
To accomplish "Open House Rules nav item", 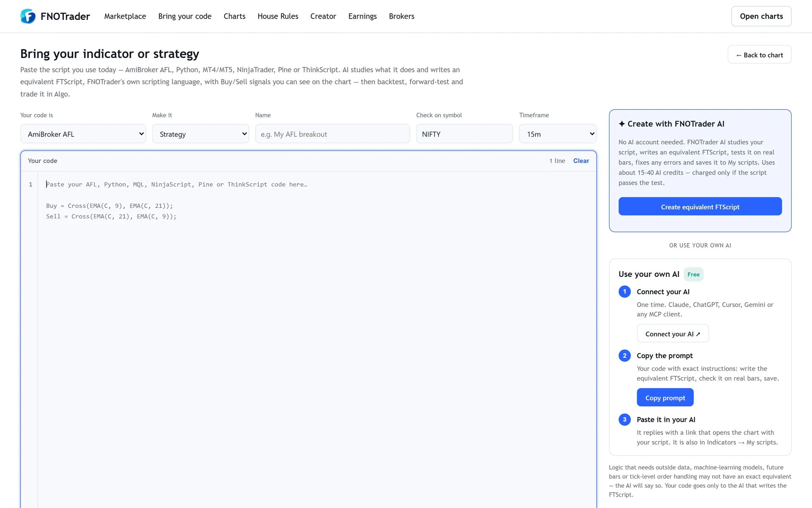I will pos(278,16).
